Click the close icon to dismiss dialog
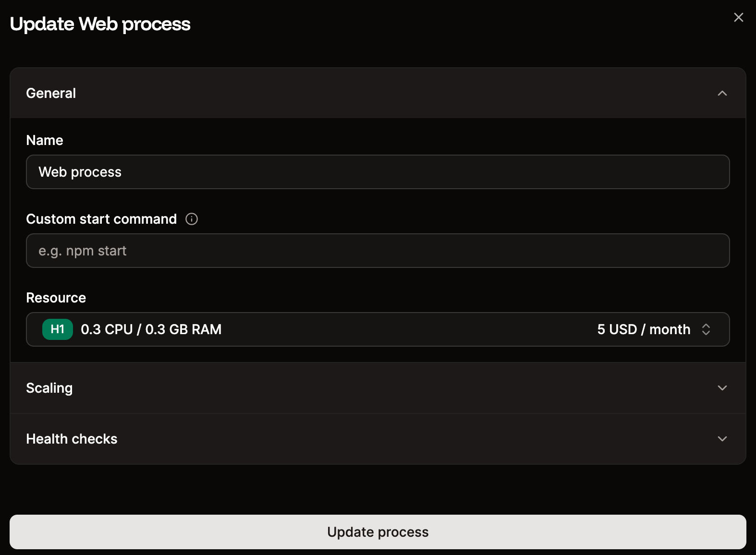The image size is (756, 555). point(738,17)
